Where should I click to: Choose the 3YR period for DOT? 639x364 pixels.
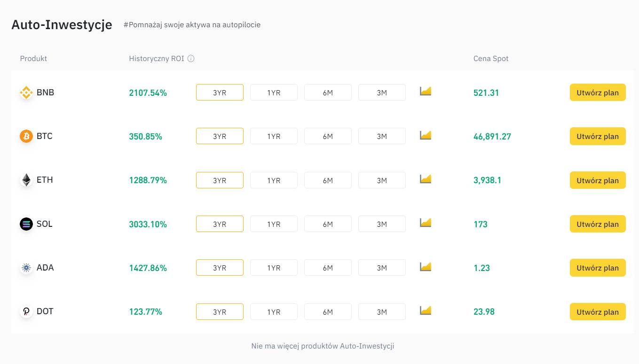220,311
